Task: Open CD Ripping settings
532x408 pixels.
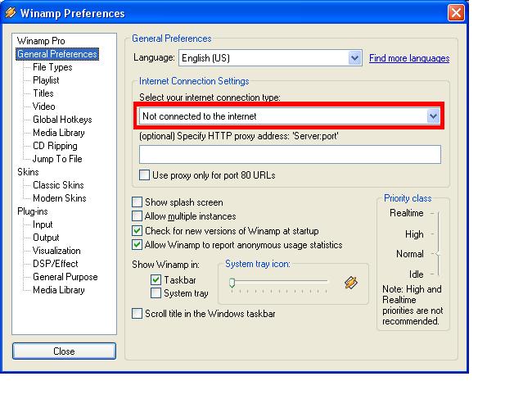Action: (x=55, y=146)
